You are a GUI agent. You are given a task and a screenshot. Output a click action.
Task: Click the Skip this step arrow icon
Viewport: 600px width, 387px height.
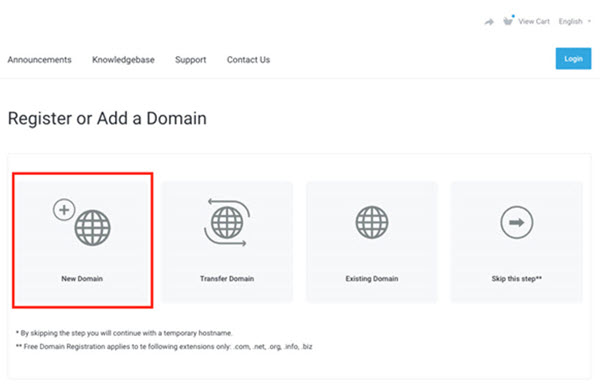pyautogui.click(x=517, y=222)
